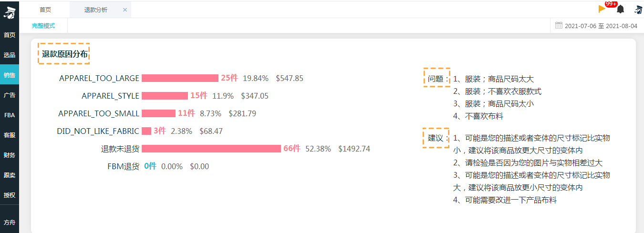
Task: Open the date range 2021-07-06 至 2021-08-04 picker
Action: pyautogui.click(x=601, y=26)
